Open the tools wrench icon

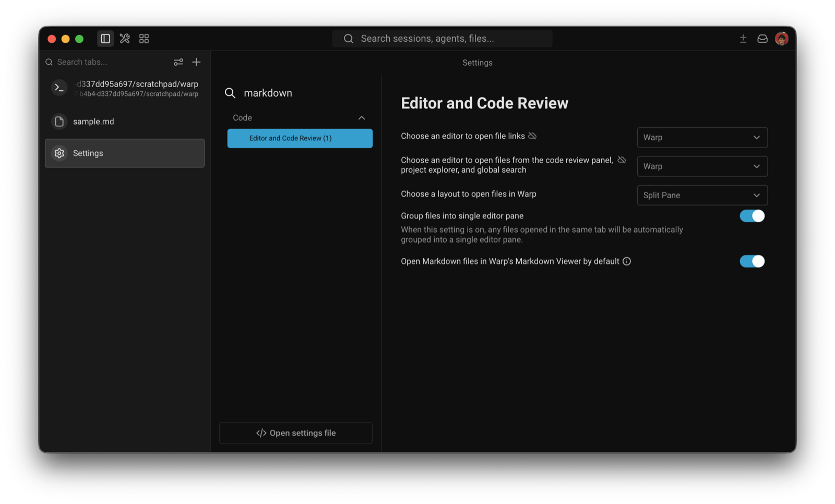click(x=125, y=39)
